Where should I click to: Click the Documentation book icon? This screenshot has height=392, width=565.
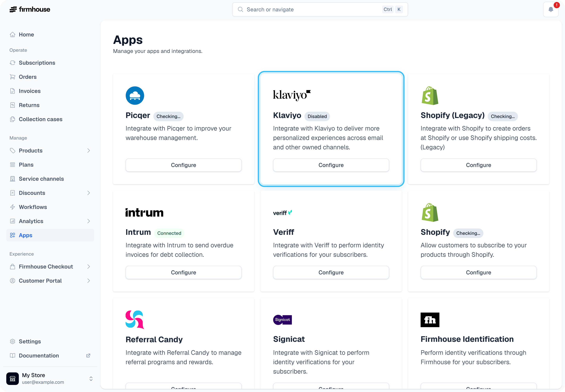13,356
